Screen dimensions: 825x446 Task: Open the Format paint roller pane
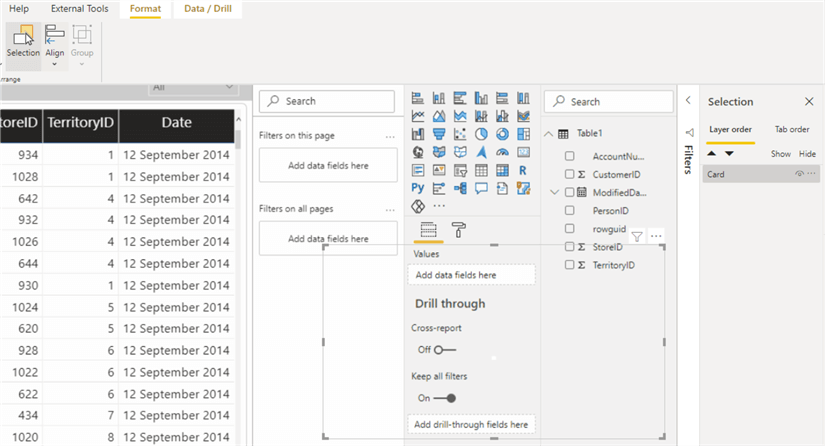click(458, 230)
